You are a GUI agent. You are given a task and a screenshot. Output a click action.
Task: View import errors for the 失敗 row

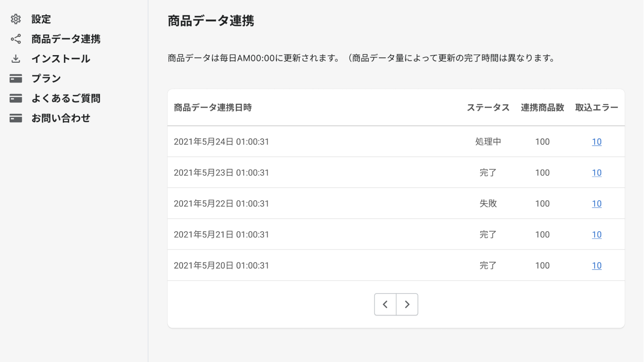coord(597,203)
